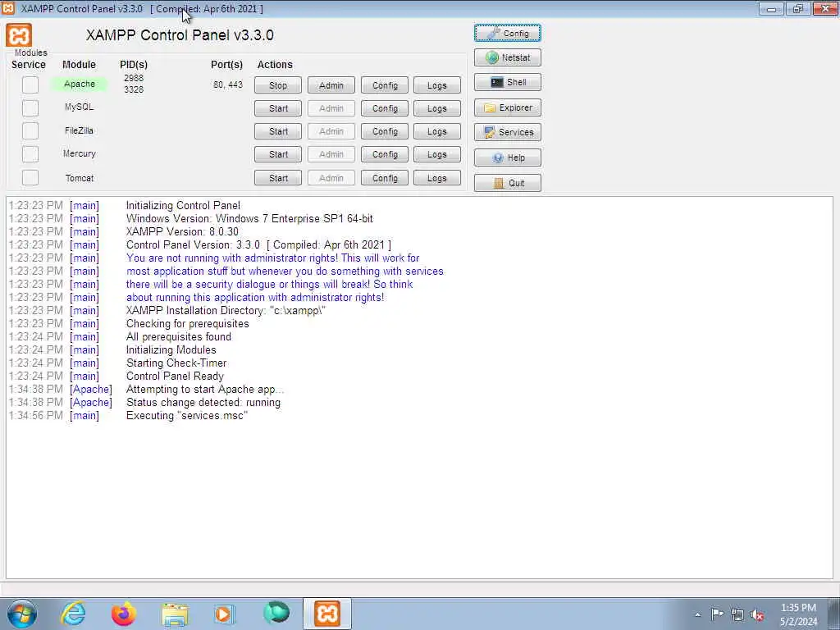The height and width of the screenshot is (630, 840).
Task: Click the XAMPP title bar icon
Action: (8, 8)
